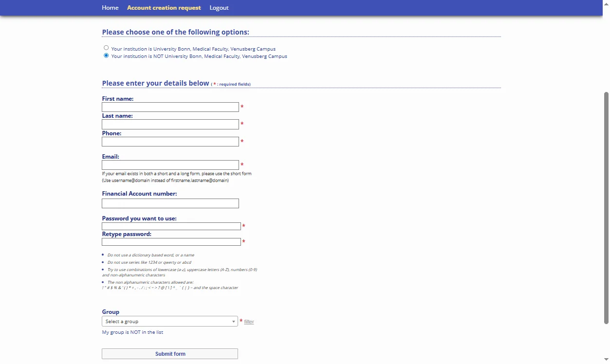Viewport: 610px width, 364px height.
Task: Open the Account creation request page
Action: tap(164, 8)
